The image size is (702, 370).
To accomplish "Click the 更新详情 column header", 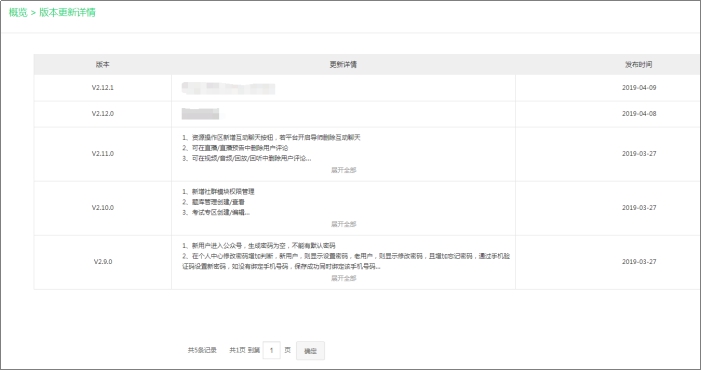I will pyautogui.click(x=343, y=65).
